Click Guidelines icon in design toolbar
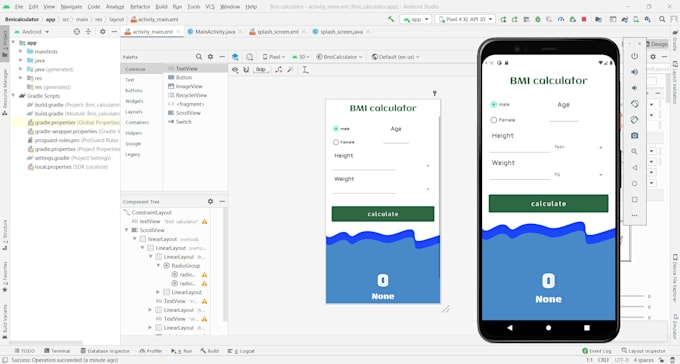Screen dimensions: 680x364 click(305, 70)
